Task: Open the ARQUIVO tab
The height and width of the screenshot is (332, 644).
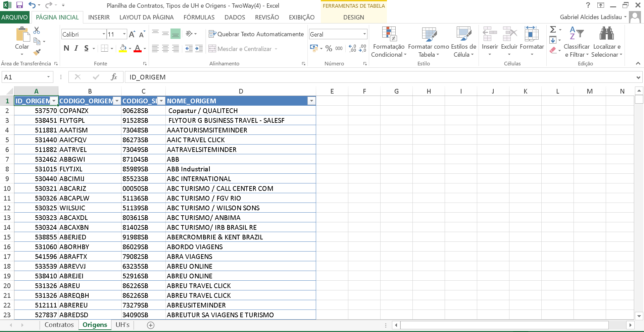Action: pyautogui.click(x=15, y=17)
